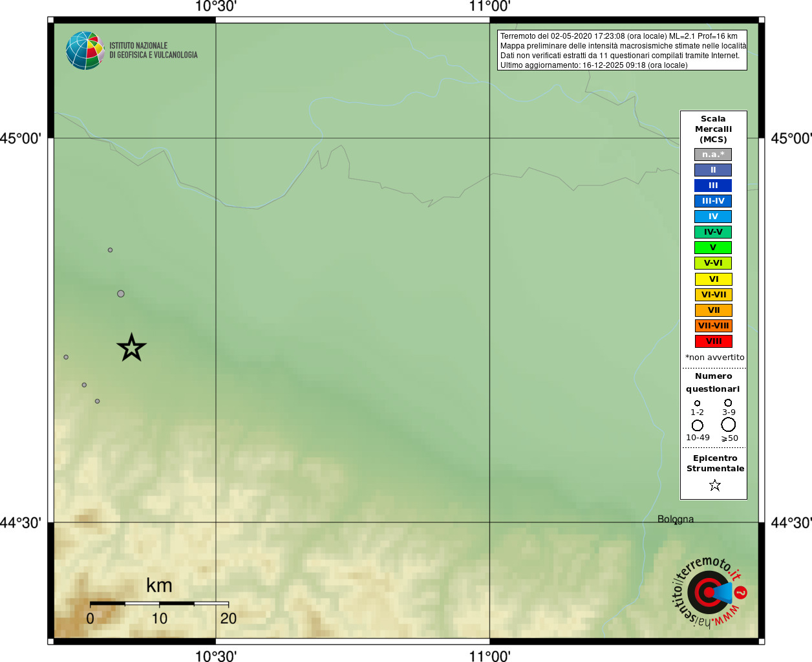
Task: Select the II intensity swatch
Action: (x=713, y=170)
